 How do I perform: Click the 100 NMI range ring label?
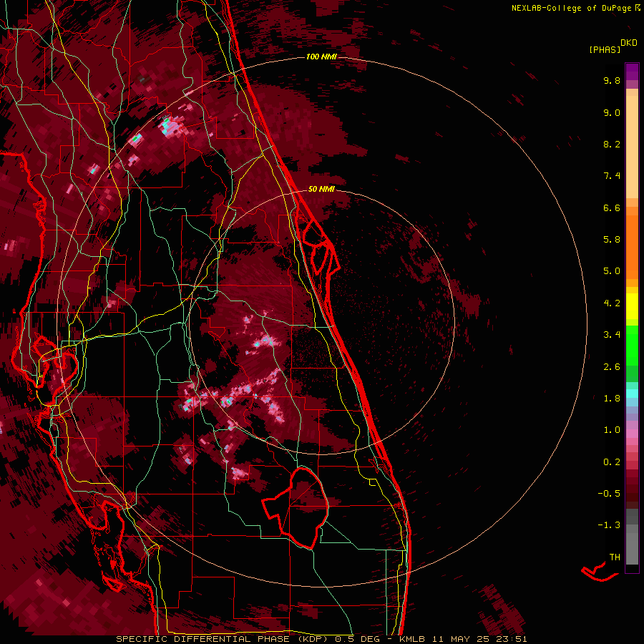(321, 57)
